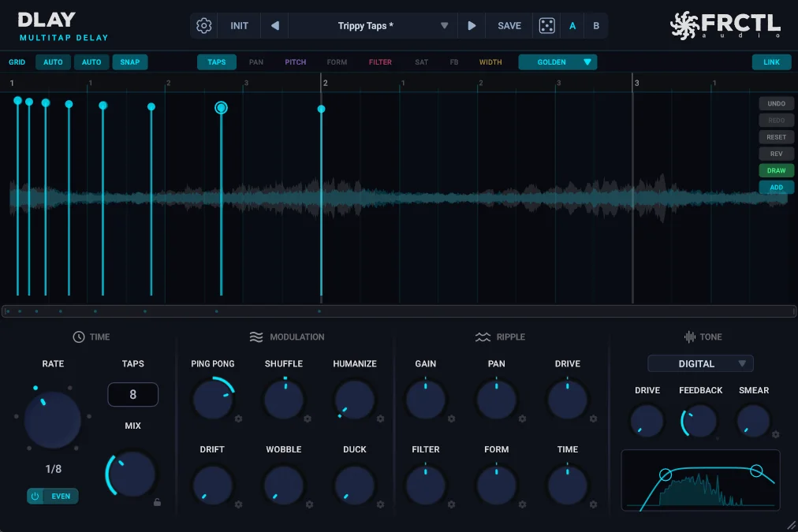Screen dimensions: 798x532
Task: Click the Ping Pong knob
Action: pos(213,400)
